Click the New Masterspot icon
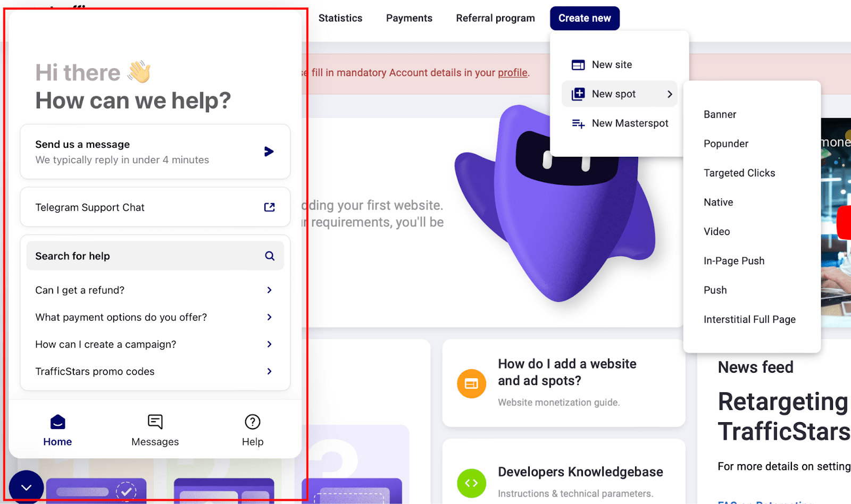This screenshot has height=504, width=851. [578, 123]
